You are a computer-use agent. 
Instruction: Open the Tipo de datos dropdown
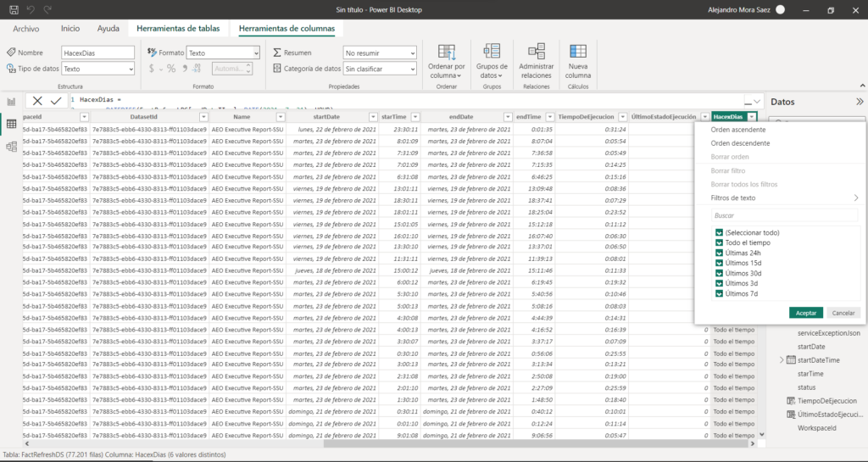coord(97,69)
